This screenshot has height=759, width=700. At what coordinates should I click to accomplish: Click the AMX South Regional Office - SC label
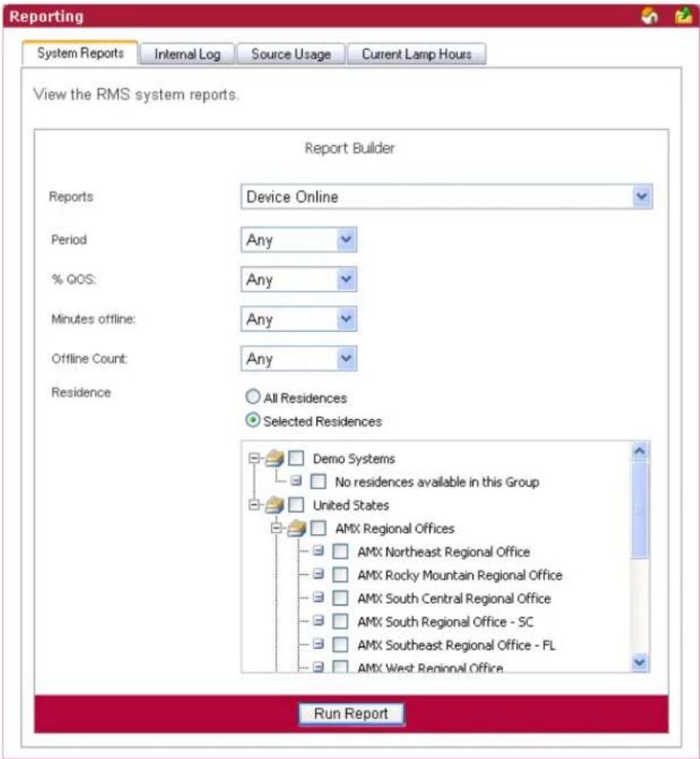(446, 622)
